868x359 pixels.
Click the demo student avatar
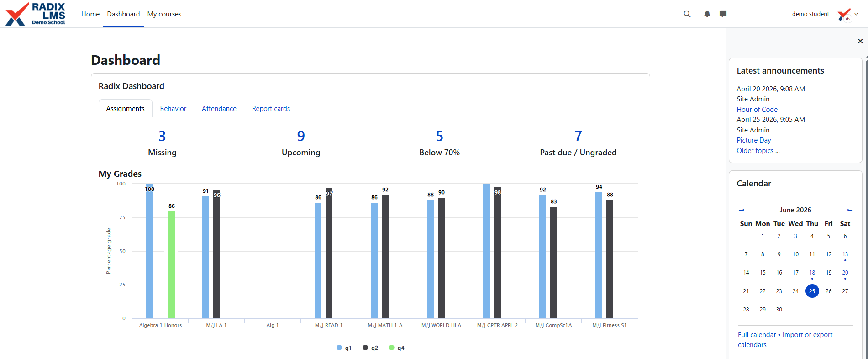845,14
